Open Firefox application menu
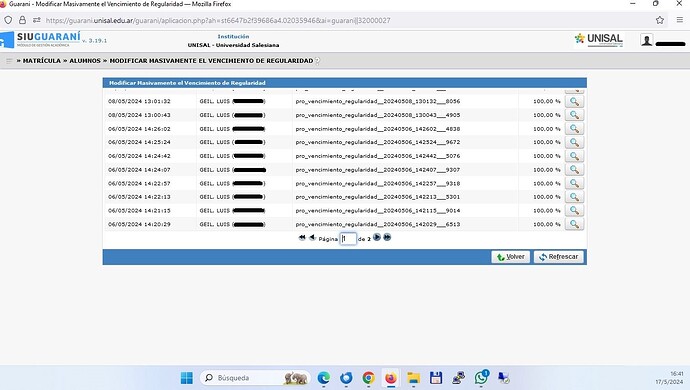 [x=680, y=20]
